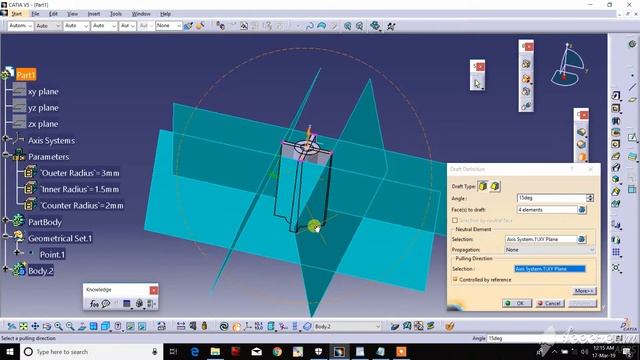The image size is (640, 360).
Task: Click the help question mark in Draft Definition
Action: pyautogui.click(x=572, y=169)
